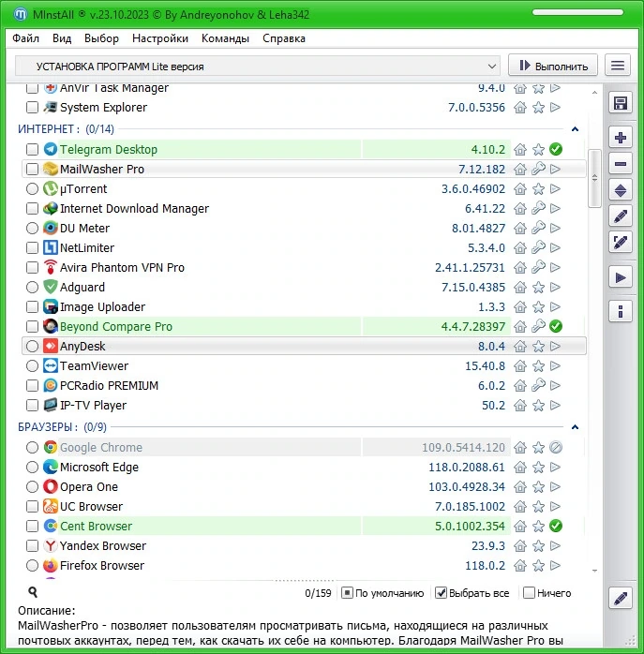Select the IP-TV Player row name
The height and width of the screenshot is (654, 644).
pos(93,406)
